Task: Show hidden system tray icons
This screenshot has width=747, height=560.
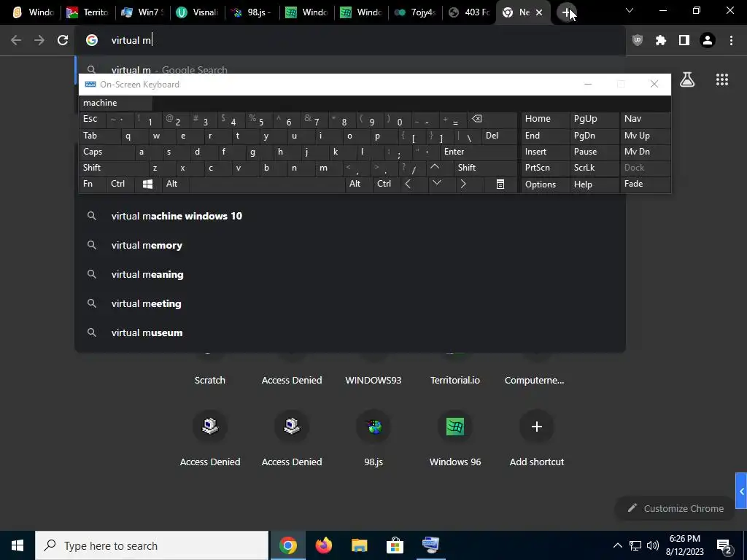Action: (x=617, y=545)
